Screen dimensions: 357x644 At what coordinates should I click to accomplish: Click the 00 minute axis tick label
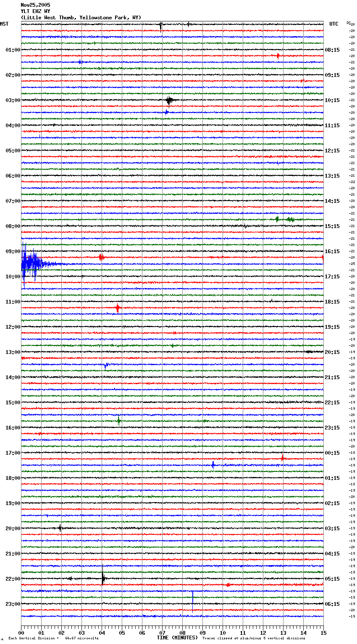(x=21, y=633)
